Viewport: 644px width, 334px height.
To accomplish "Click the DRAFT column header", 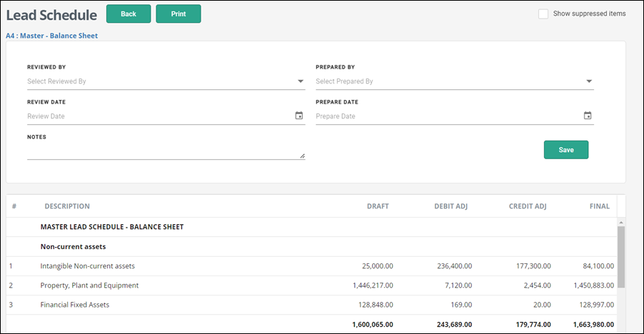I will [378, 206].
